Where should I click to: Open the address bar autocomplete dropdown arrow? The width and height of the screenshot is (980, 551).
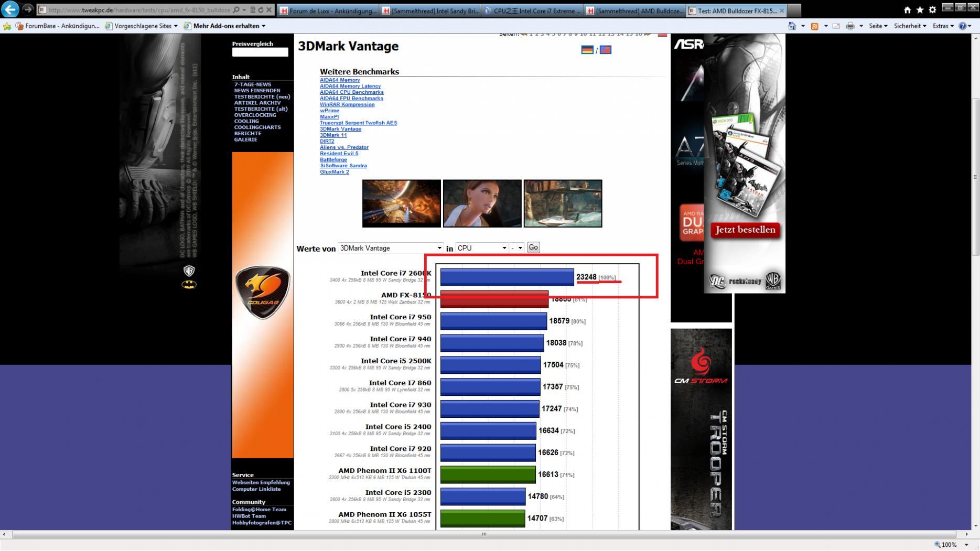pos(245,10)
